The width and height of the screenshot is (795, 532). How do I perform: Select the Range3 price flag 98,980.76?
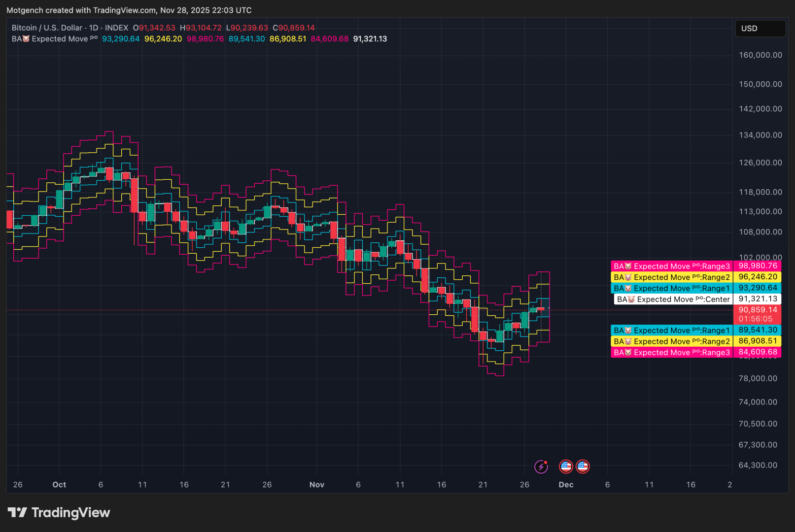(x=759, y=266)
